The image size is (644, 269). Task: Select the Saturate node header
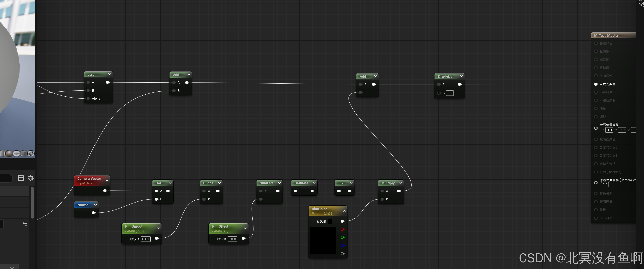(301, 183)
